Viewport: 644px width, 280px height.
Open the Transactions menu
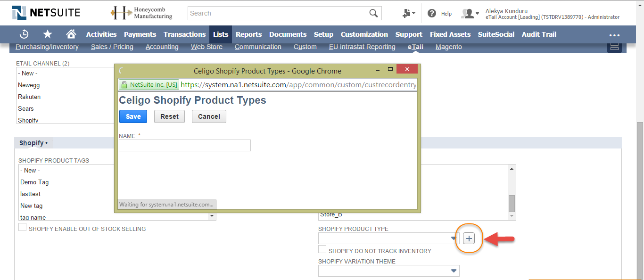[x=185, y=34]
